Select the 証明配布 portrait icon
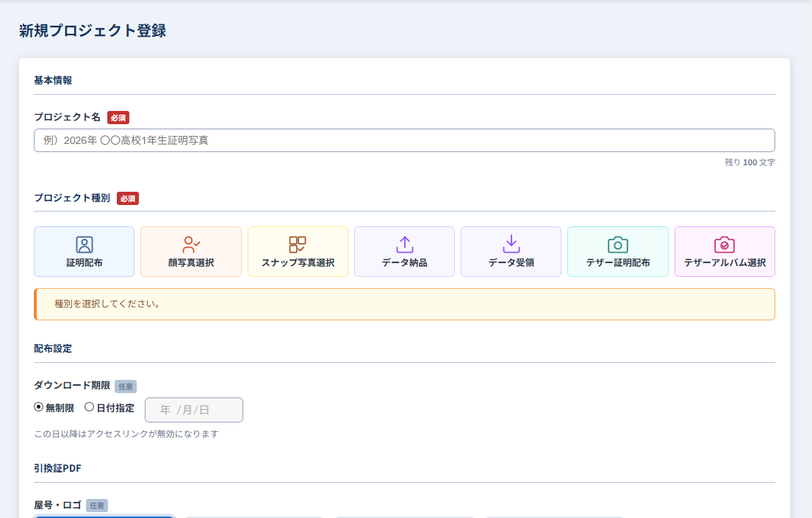The width and height of the screenshot is (812, 518). coord(85,245)
